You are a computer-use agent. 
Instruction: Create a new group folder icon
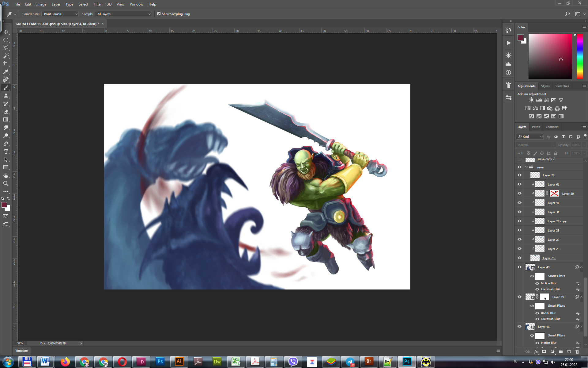[x=561, y=352]
